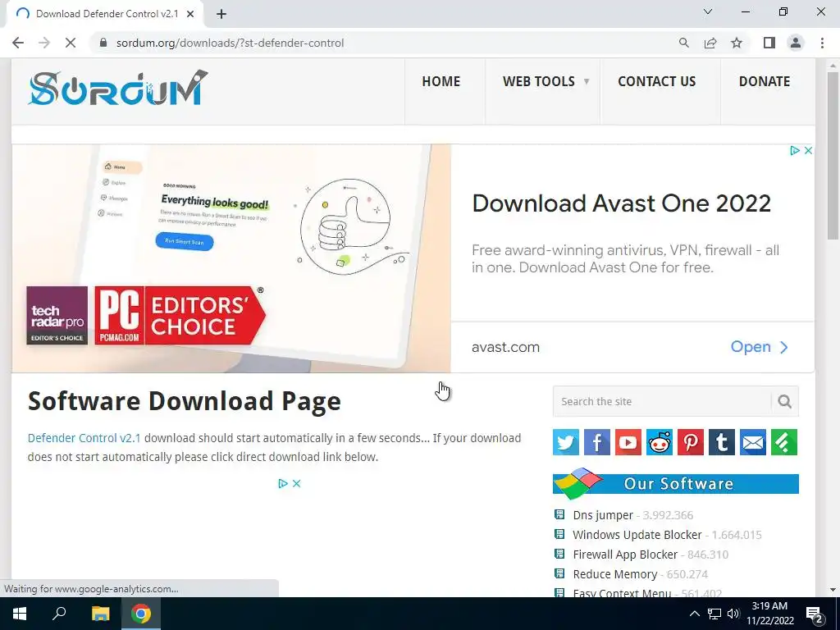The width and height of the screenshot is (840, 630).
Task: Click the blue email envelope icon
Action: [x=753, y=442]
